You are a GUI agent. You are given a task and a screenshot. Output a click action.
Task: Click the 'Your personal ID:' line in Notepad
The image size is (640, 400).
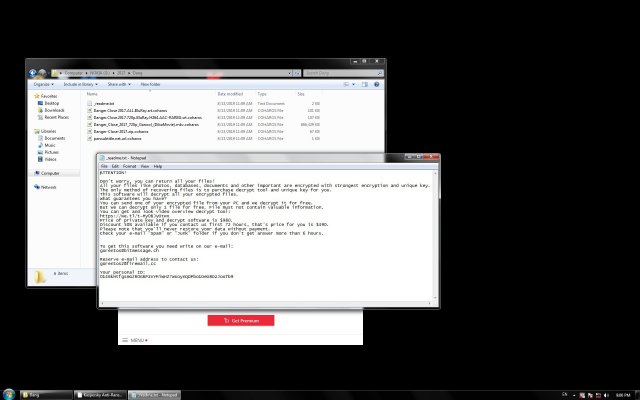(x=122, y=272)
